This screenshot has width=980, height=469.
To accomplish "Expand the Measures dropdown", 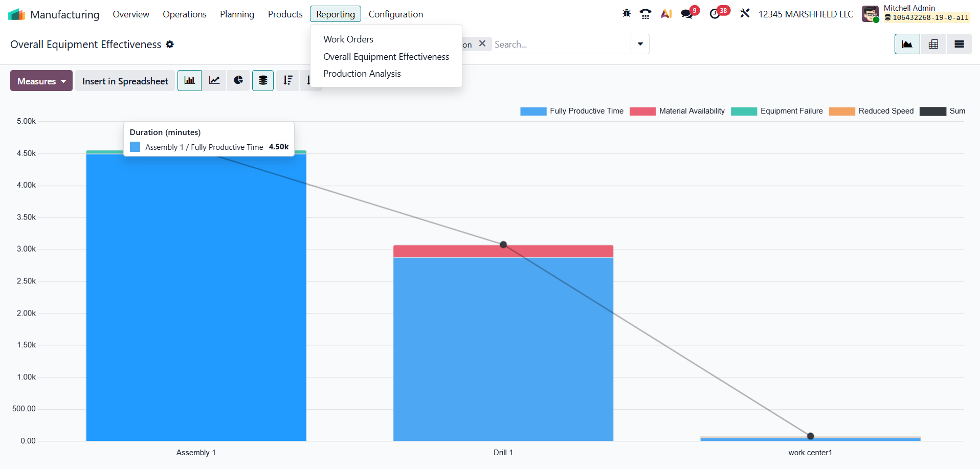I will tap(41, 81).
